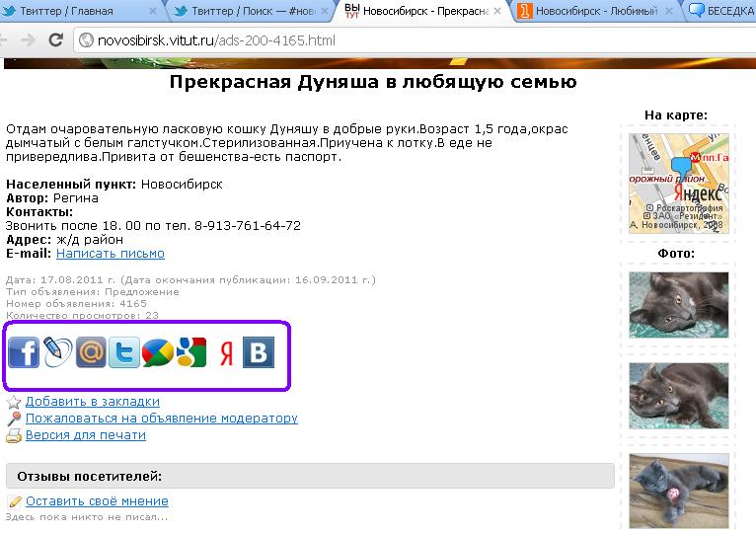Share the ad on Twitter
756x535 pixels.
[124, 352]
